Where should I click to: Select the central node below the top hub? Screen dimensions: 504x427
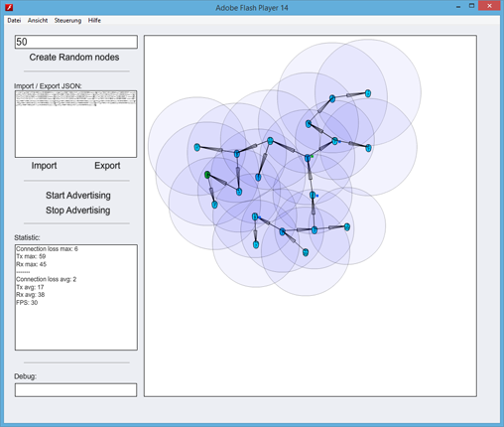click(x=258, y=178)
